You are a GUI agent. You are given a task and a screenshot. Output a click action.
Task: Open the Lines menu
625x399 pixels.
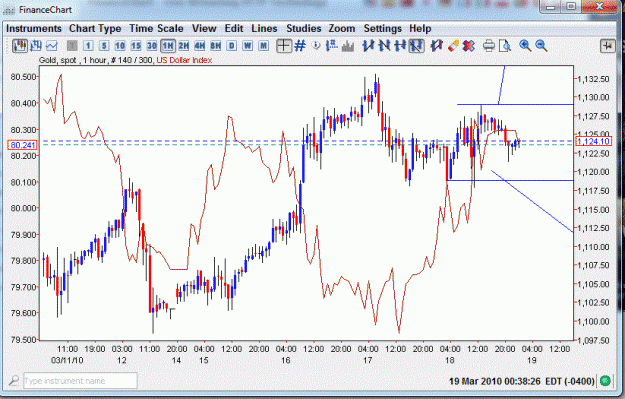(264, 29)
